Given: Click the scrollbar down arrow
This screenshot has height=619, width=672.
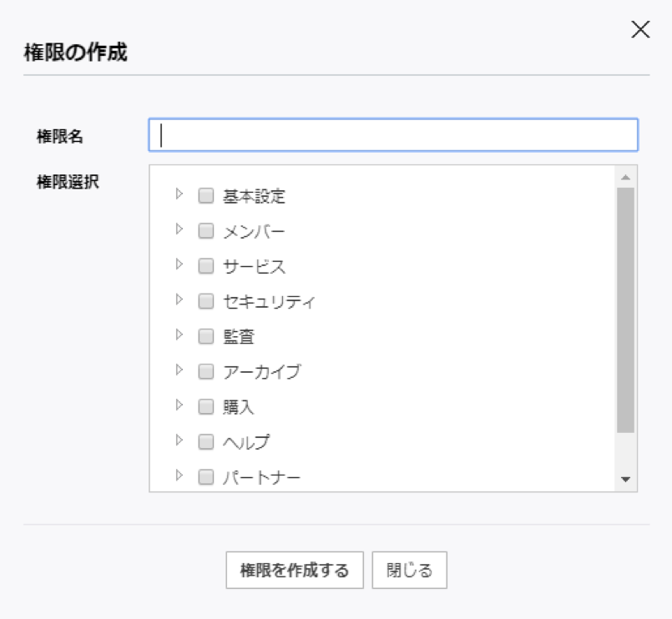Looking at the screenshot, I should tap(625, 480).
